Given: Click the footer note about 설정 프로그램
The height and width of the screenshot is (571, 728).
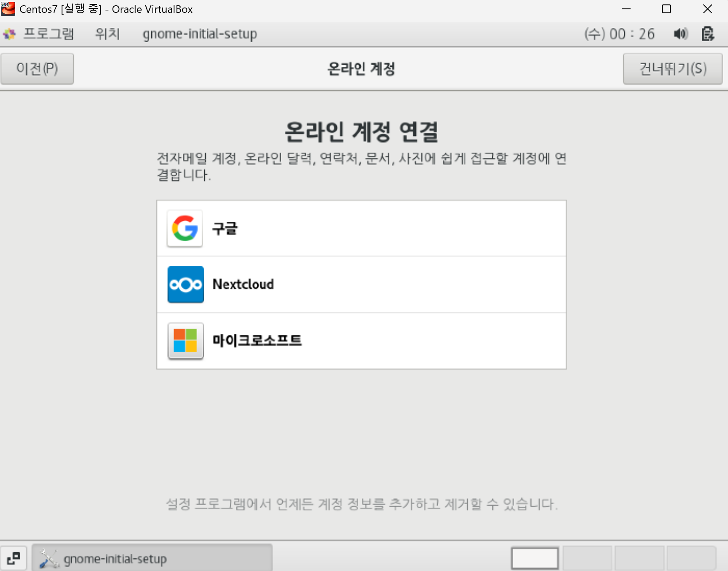Looking at the screenshot, I should tap(362, 504).
